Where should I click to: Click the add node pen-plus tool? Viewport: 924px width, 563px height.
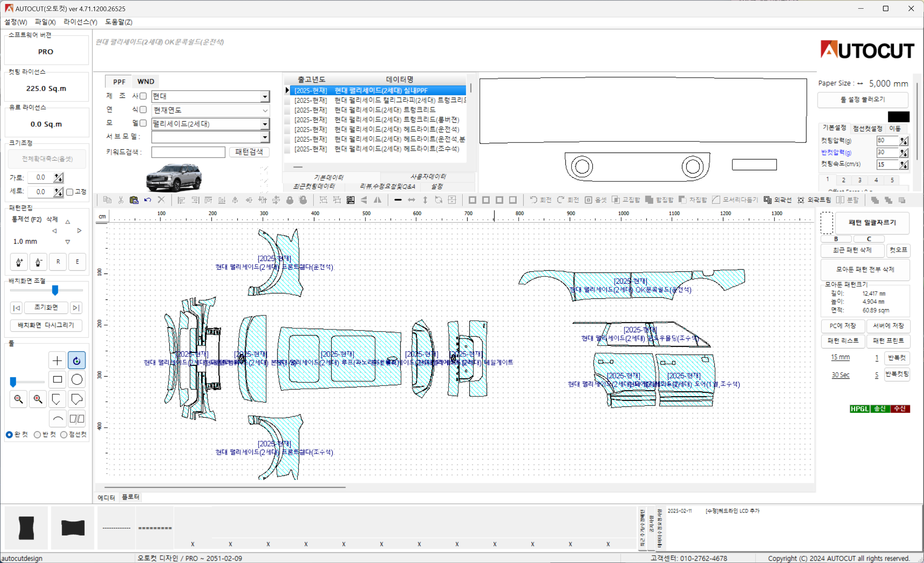coord(19,262)
